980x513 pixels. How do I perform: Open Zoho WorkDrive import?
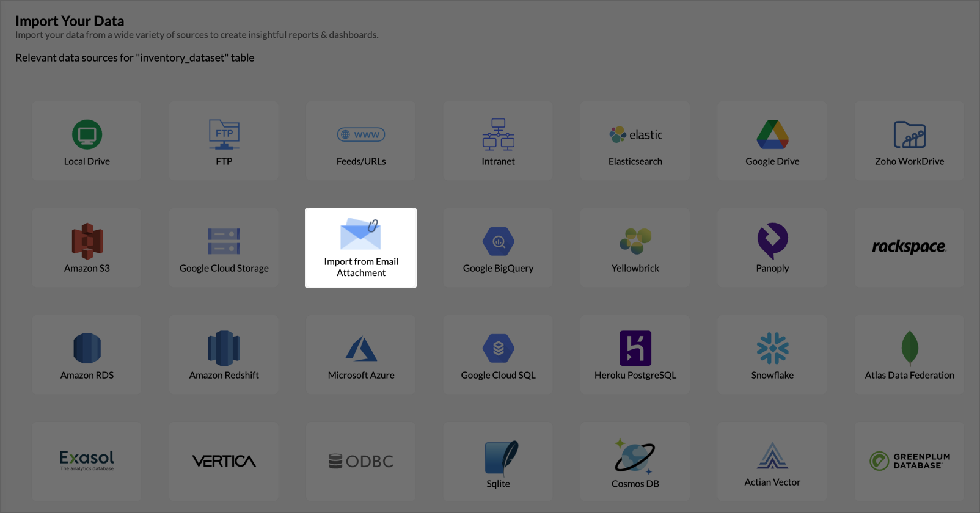[909, 141]
